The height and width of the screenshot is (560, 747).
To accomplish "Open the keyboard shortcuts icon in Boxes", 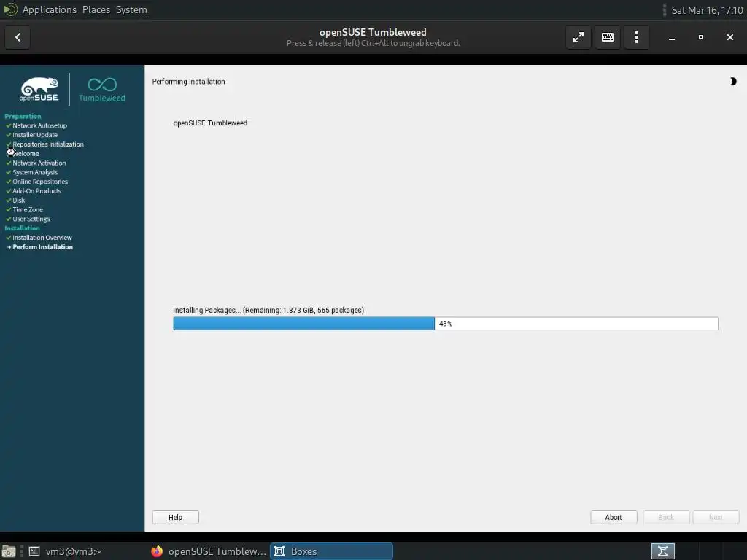I will tap(608, 37).
